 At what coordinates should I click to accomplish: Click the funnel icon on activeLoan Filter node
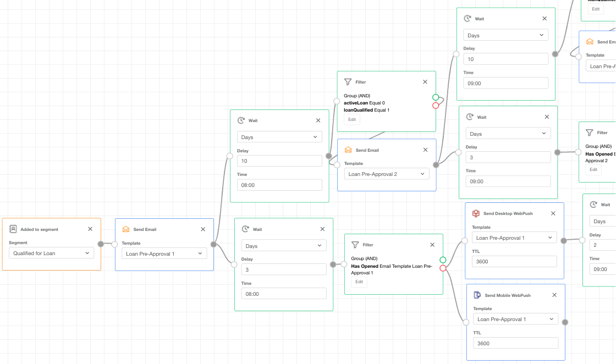pyautogui.click(x=348, y=82)
